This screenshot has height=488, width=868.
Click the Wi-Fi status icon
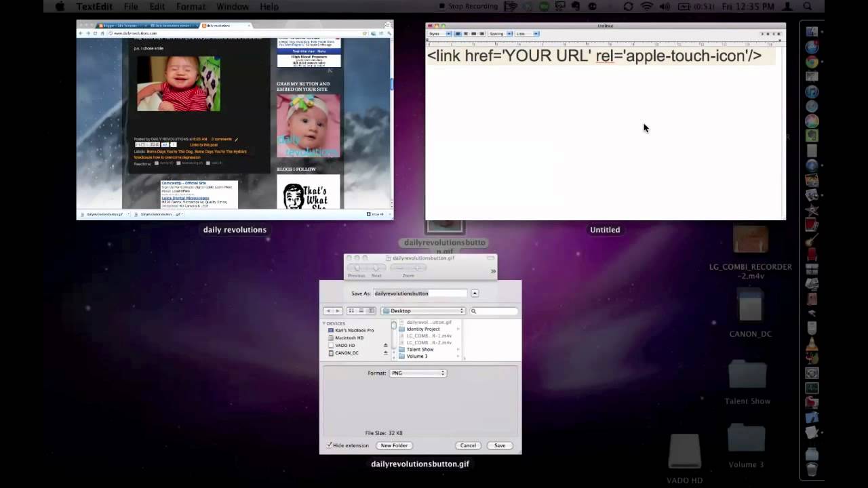pos(647,6)
